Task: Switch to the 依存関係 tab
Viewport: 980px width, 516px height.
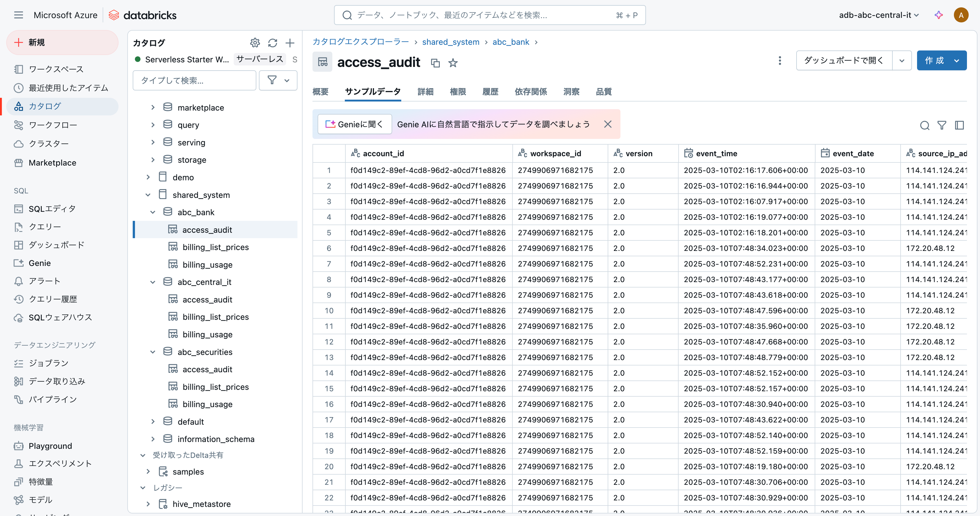Action: [x=531, y=92]
